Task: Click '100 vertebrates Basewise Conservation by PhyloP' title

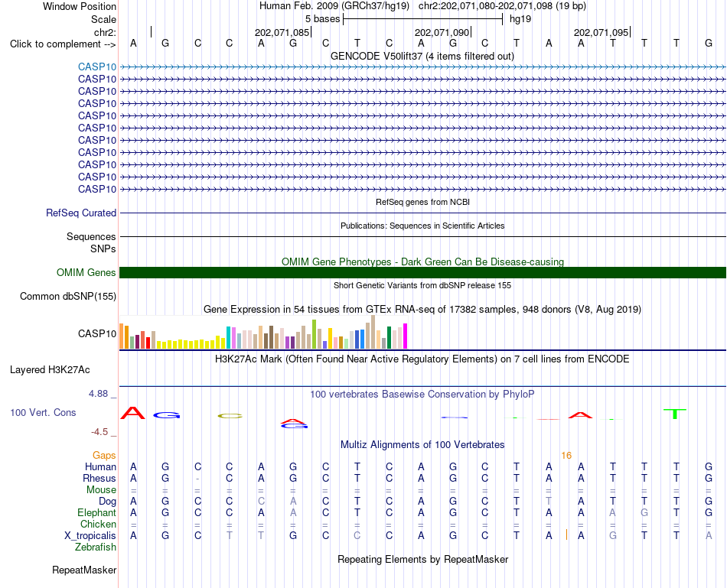Action: [422, 395]
